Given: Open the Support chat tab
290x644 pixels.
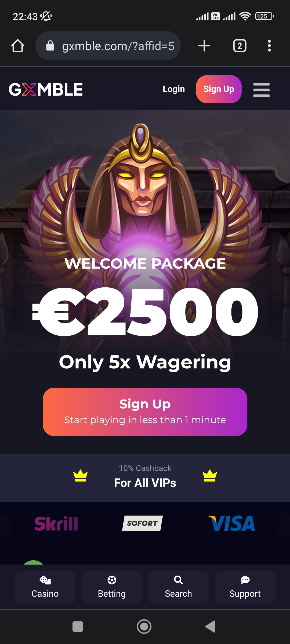Looking at the screenshot, I should point(245,587).
